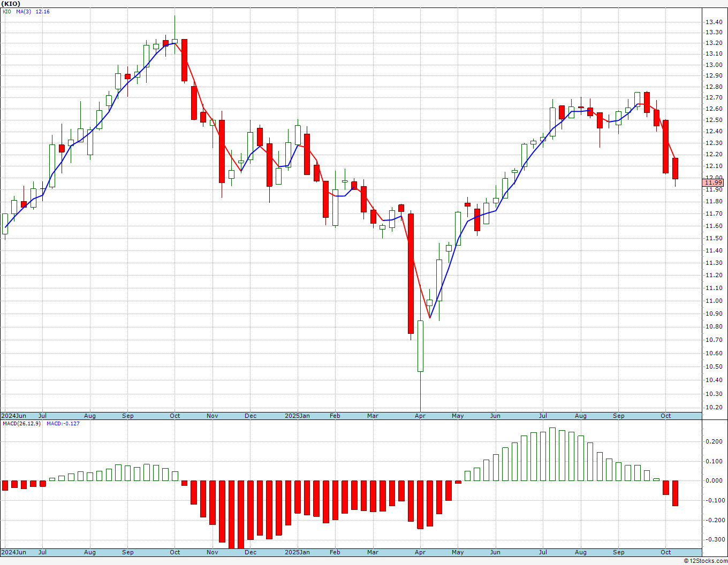Select the 12.70 price axis label
Viewport: 728px width, 565px height.
click(x=714, y=98)
